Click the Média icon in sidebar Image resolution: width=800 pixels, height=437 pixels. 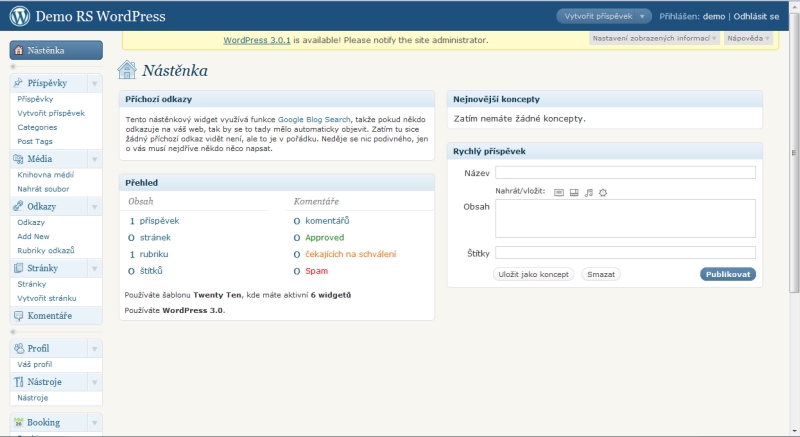pos(18,159)
